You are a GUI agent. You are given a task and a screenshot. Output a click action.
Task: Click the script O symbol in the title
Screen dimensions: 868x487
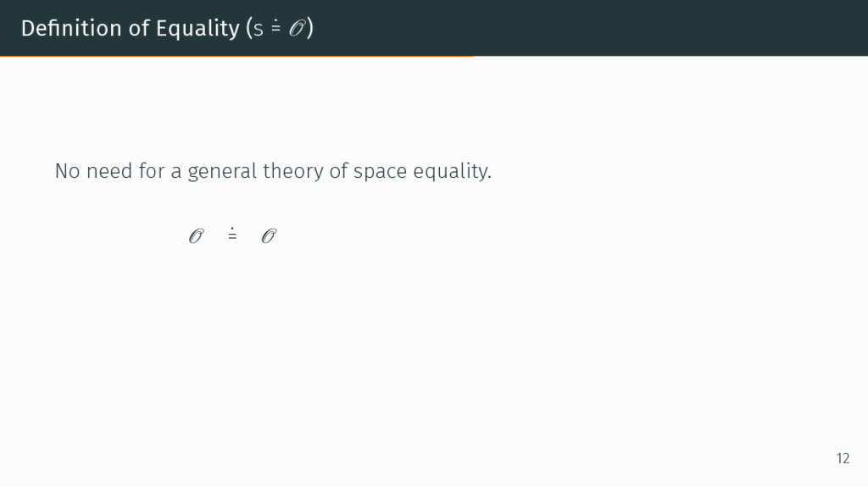coord(296,29)
